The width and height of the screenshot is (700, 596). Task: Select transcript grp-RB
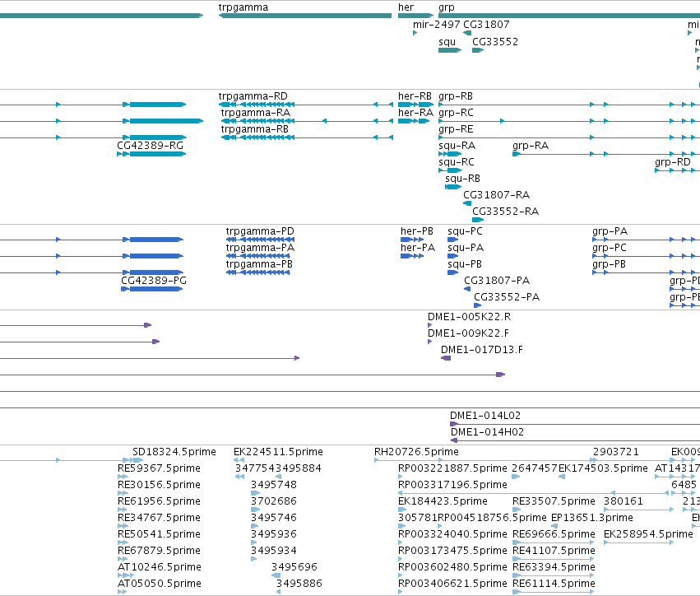[x=569, y=105]
